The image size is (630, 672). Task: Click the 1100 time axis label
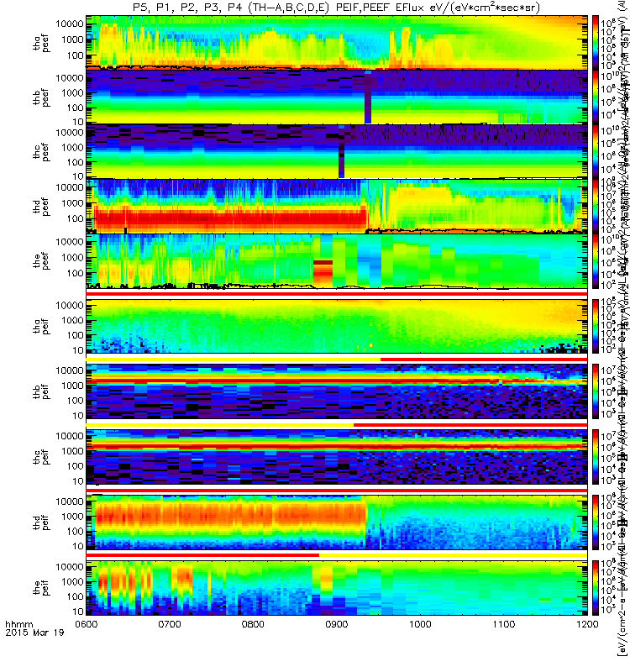(x=503, y=624)
